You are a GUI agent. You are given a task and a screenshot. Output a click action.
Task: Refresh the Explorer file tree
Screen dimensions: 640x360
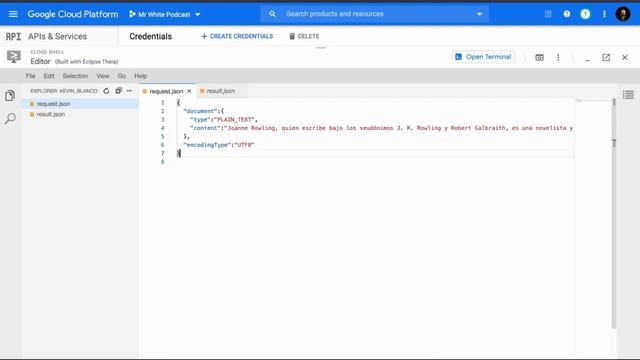click(106, 91)
